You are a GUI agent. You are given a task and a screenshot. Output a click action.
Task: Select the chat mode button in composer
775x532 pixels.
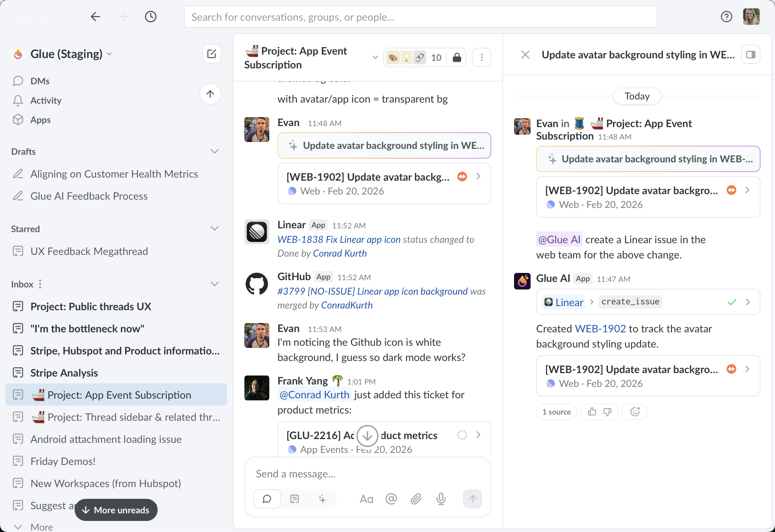pyautogui.click(x=267, y=499)
